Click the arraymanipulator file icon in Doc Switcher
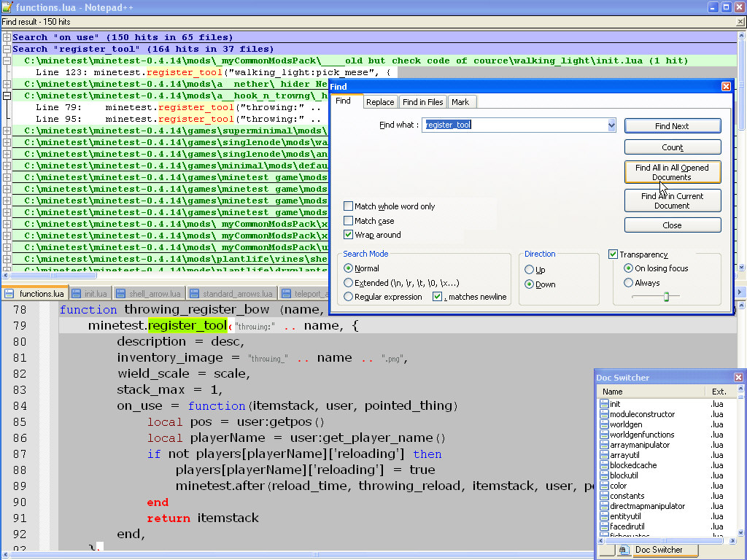This screenshot has width=747, height=560. [x=604, y=445]
